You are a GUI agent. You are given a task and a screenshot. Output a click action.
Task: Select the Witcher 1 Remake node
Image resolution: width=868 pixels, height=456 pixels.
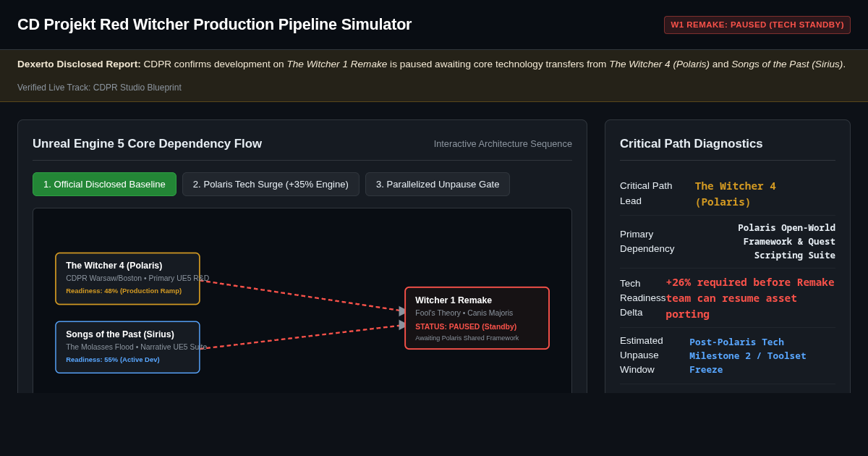(x=477, y=318)
